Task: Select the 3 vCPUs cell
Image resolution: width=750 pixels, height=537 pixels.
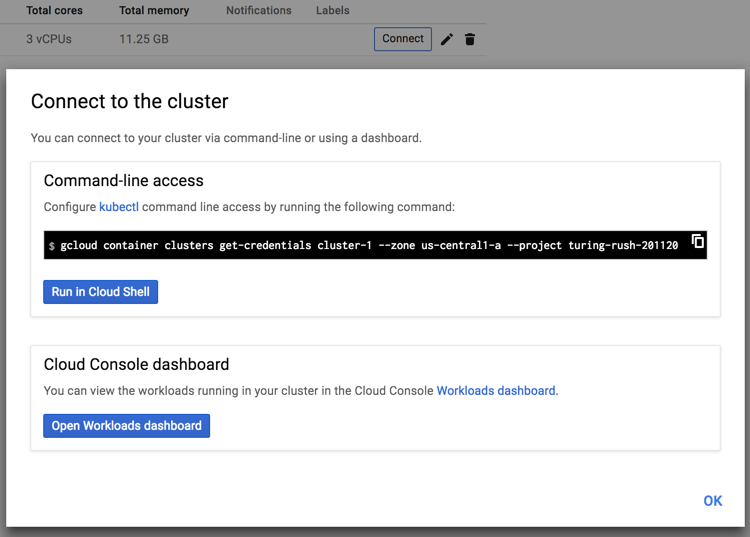Action: [x=49, y=39]
